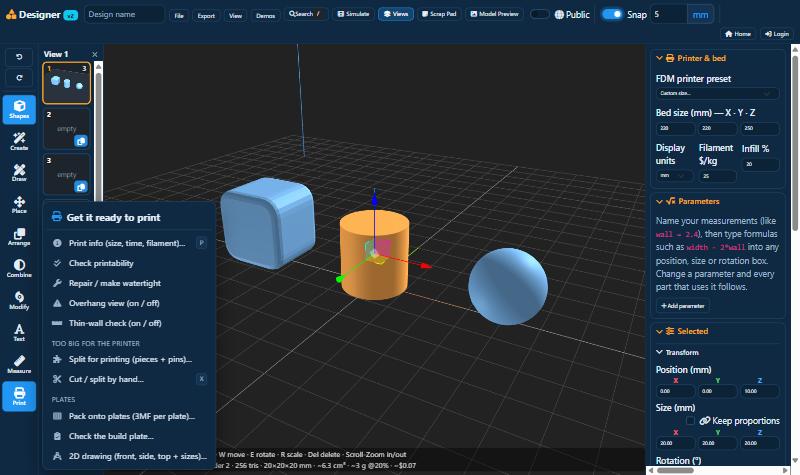Select the Place tool

click(x=19, y=205)
